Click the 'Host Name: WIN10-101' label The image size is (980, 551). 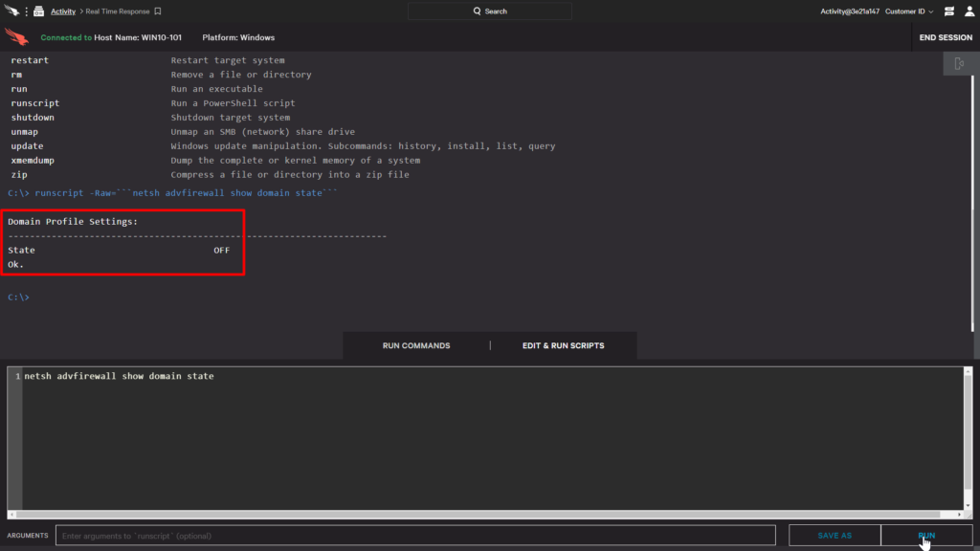point(138,37)
